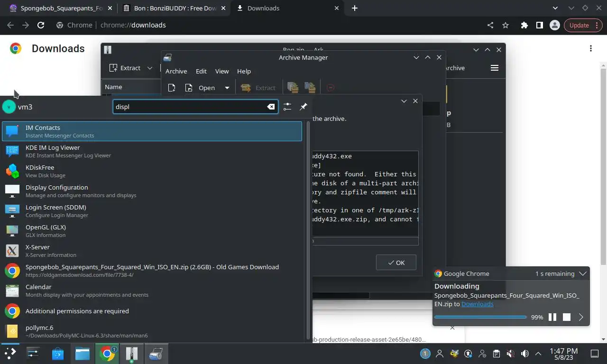This screenshot has height=364, width=607.
Task: Open Calendar search result
Action: [x=152, y=291]
